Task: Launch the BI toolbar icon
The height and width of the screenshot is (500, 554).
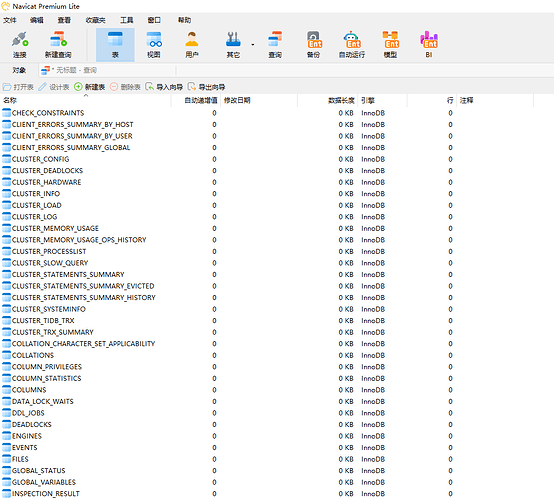Action: 429,45
